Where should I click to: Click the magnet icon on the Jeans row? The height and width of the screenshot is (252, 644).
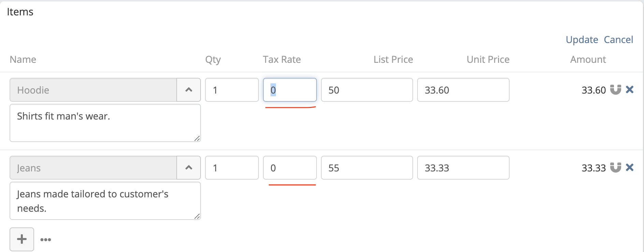(x=615, y=168)
